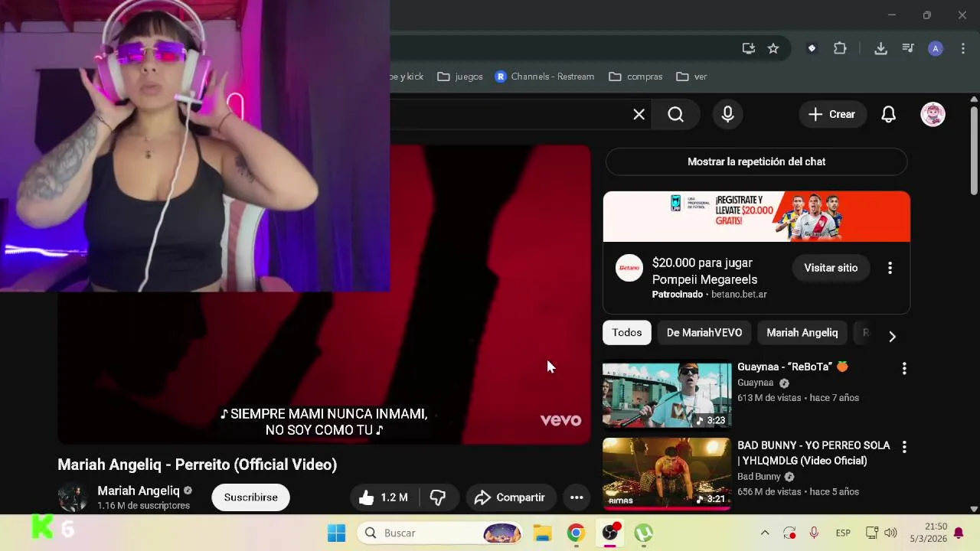Viewport: 980px width, 551px height.
Task: Click the black app with red dot taskbar icon
Action: tap(610, 533)
